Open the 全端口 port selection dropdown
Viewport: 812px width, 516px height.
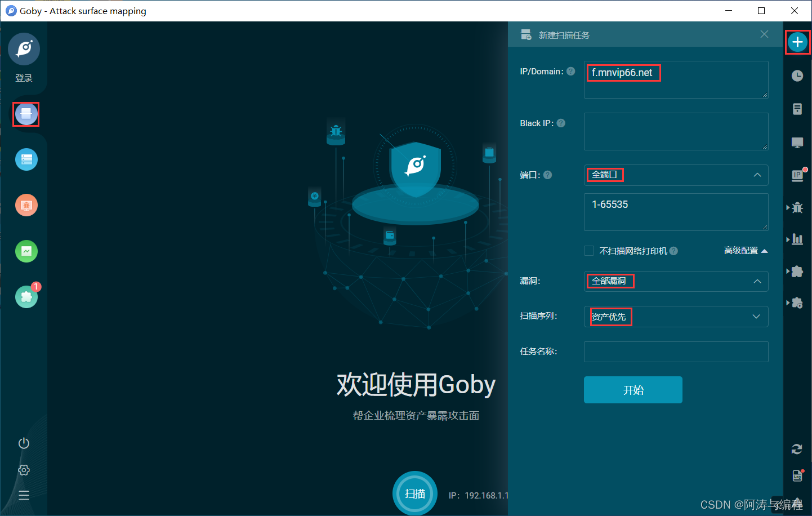pos(676,175)
